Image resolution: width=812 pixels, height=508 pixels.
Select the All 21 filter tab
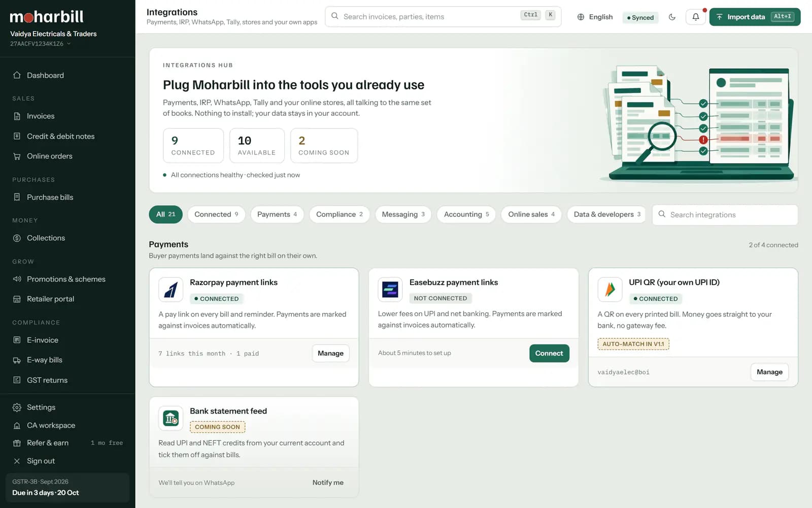(x=165, y=214)
